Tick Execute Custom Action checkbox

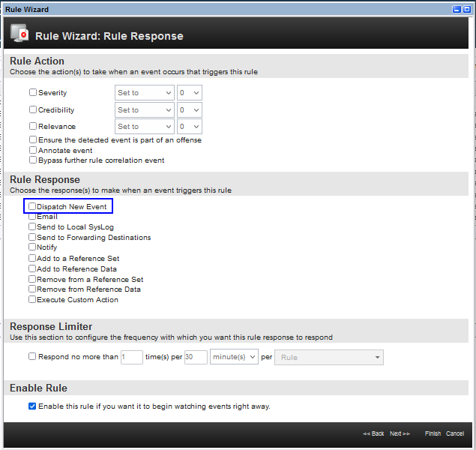32,299
